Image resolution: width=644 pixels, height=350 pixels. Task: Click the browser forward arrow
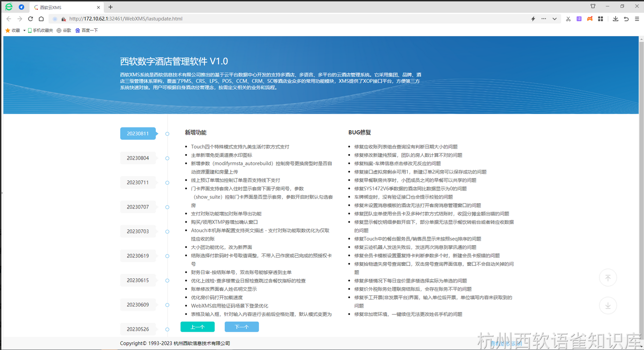(x=20, y=19)
